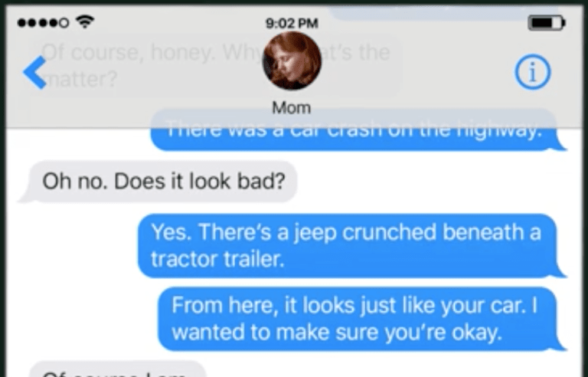Tap the battery indicator icon
This screenshot has height=377, width=588.
coord(547,23)
